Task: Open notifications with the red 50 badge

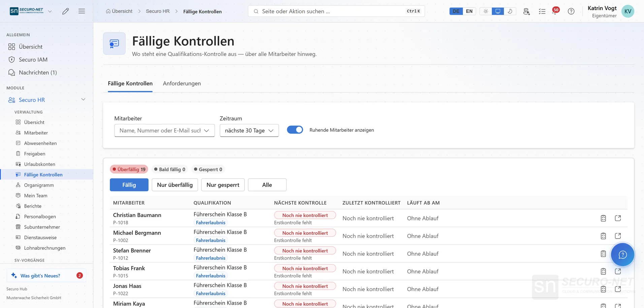Action: click(555, 10)
